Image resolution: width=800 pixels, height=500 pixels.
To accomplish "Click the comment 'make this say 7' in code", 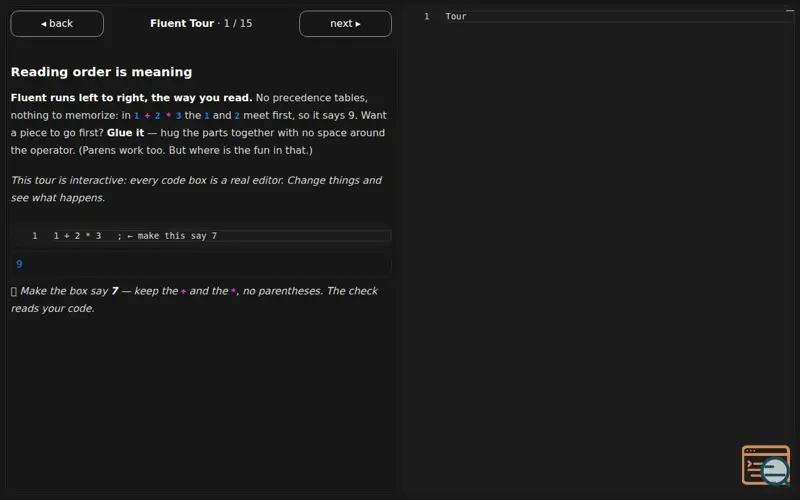I will tap(177, 236).
